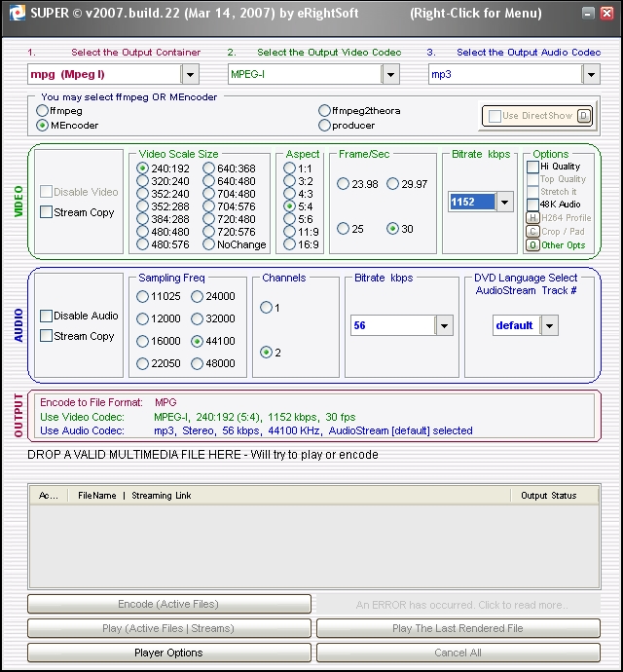Screen dimensions: 623x672
Task: Click the Crop / Pad 'C' icon
Action: (532, 232)
